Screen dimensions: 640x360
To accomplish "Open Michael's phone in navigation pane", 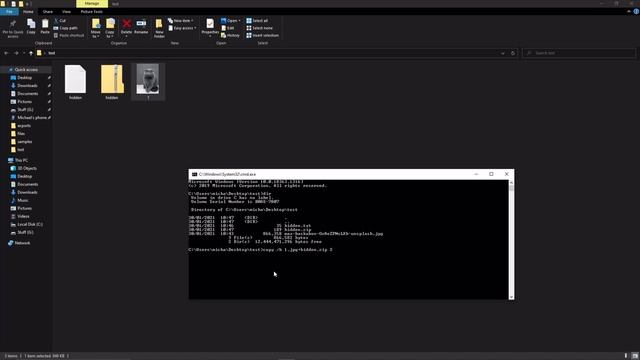I will 31,118.
